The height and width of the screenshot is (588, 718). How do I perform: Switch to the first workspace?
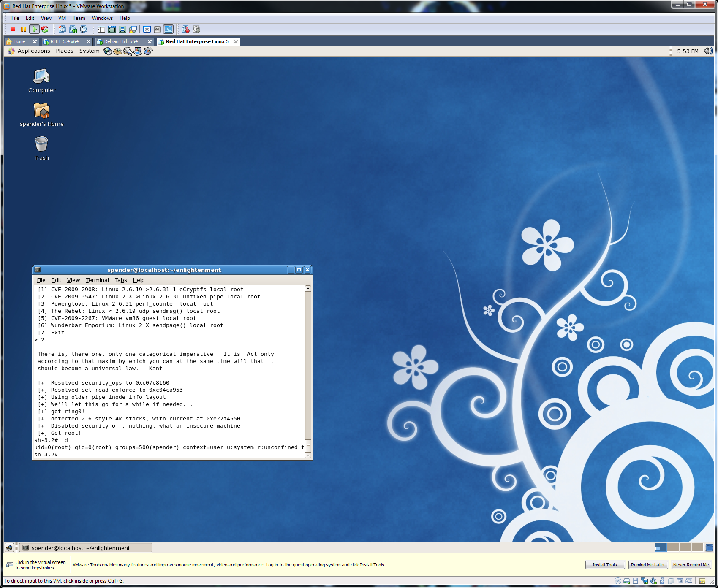click(661, 548)
